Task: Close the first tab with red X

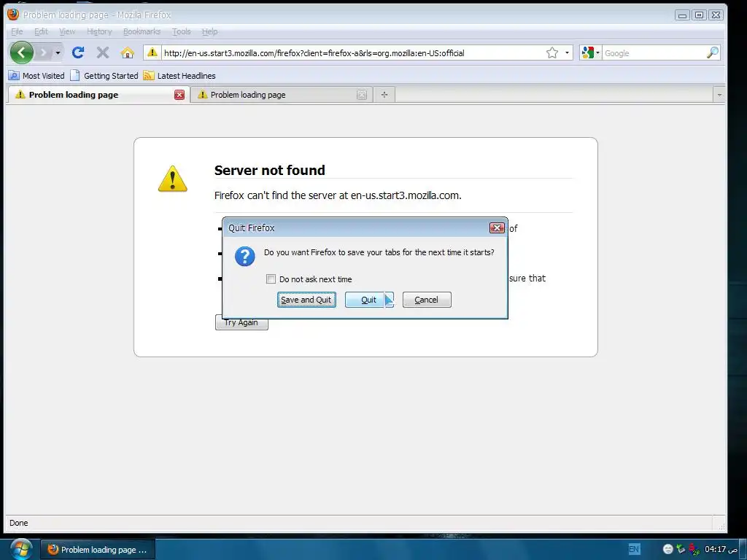Action: (179, 95)
